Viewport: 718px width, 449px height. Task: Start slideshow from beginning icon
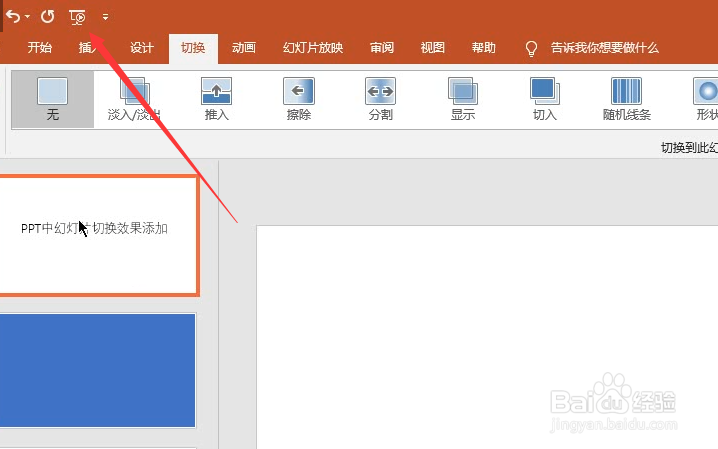pyautogui.click(x=77, y=17)
